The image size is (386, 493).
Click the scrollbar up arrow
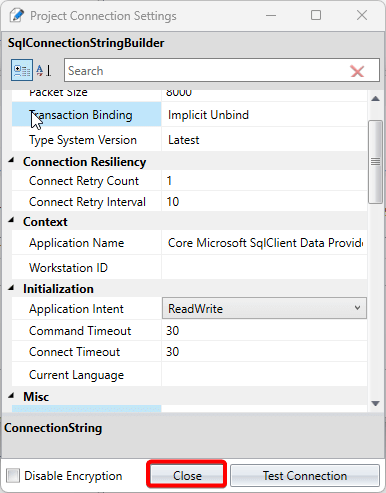pyautogui.click(x=376, y=98)
